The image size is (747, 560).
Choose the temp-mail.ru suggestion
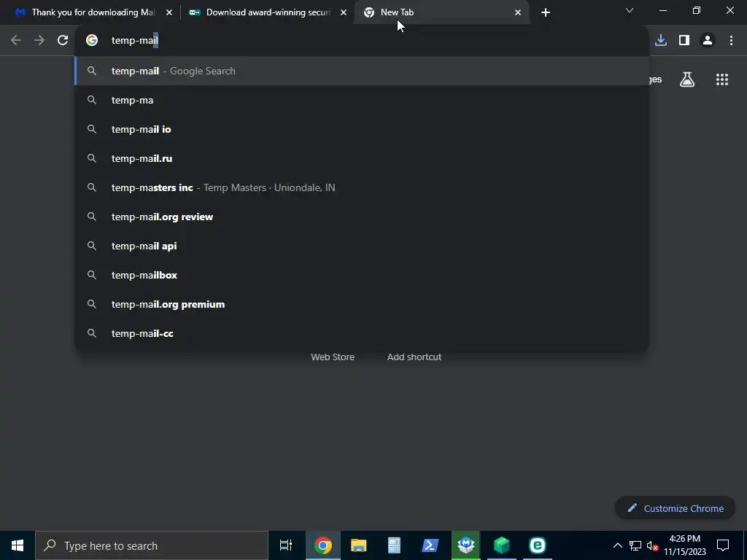coord(362,158)
